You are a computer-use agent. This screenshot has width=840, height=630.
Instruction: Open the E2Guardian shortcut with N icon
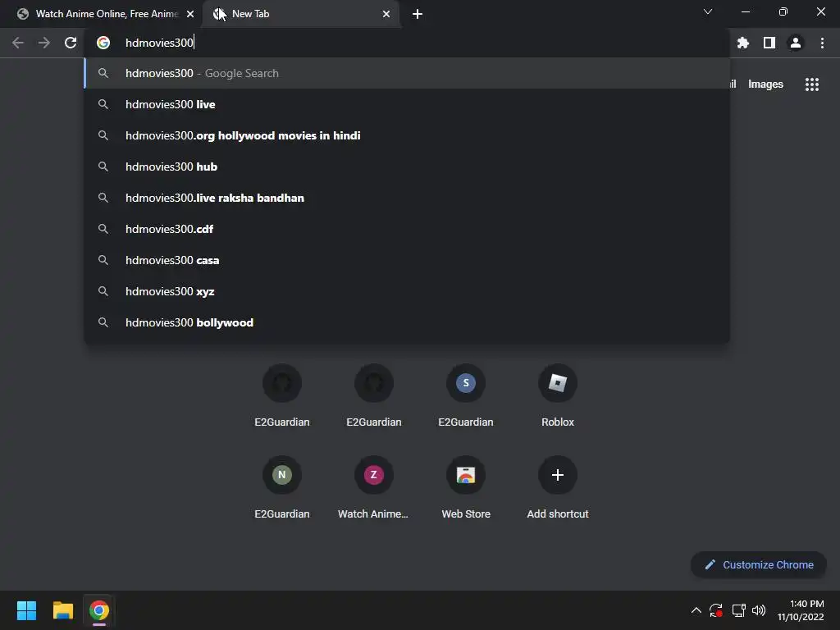pos(282,487)
